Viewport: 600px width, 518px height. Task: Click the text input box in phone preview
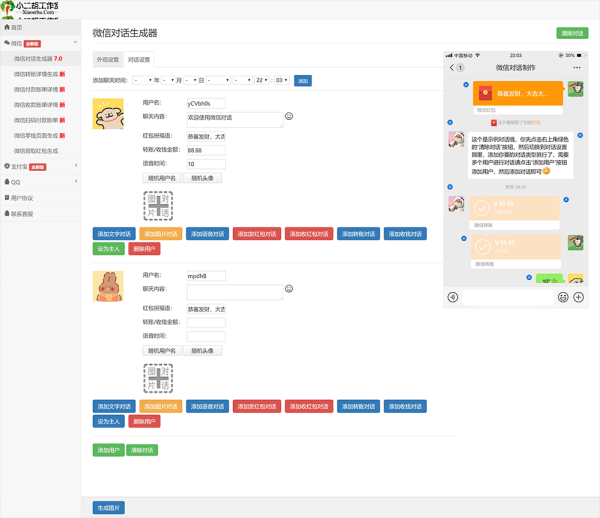[508, 297]
